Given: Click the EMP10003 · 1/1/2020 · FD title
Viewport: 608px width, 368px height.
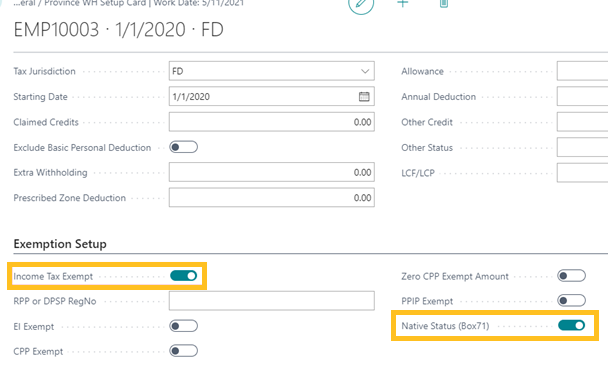Looking at the screenshot, I should 119,30.
